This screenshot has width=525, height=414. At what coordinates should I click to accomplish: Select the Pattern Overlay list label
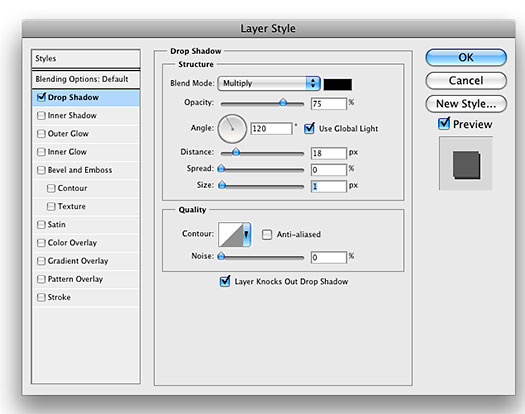pyautogui.click(x=75, y=279)
